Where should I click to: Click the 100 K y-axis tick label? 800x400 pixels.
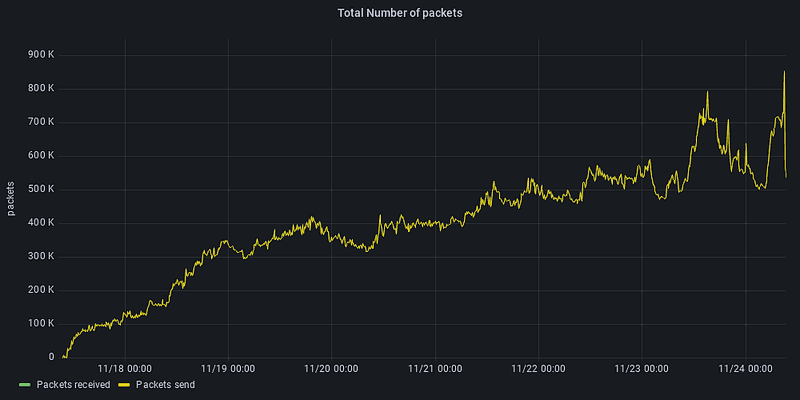point(39,323)
